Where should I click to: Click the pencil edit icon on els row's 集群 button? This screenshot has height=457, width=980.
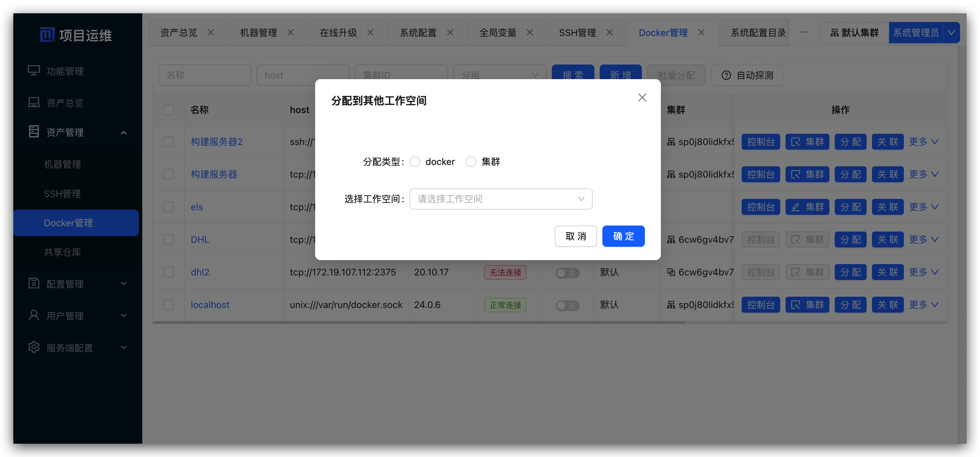click(x=796, y=207)
